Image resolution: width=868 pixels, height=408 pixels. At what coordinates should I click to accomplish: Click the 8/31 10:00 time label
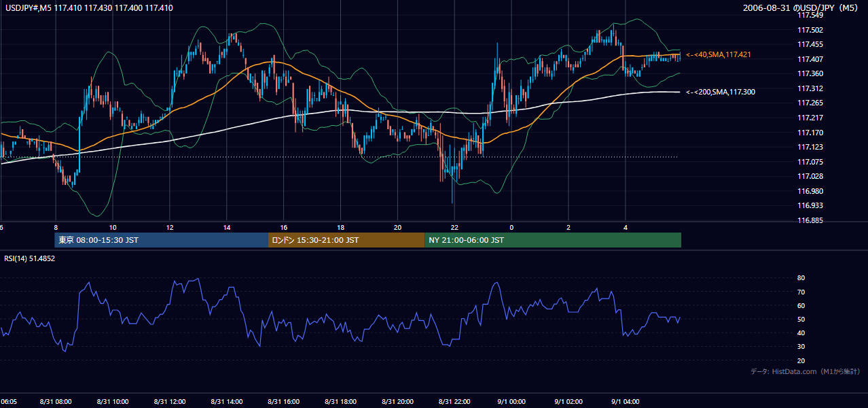tap(113, 402)
